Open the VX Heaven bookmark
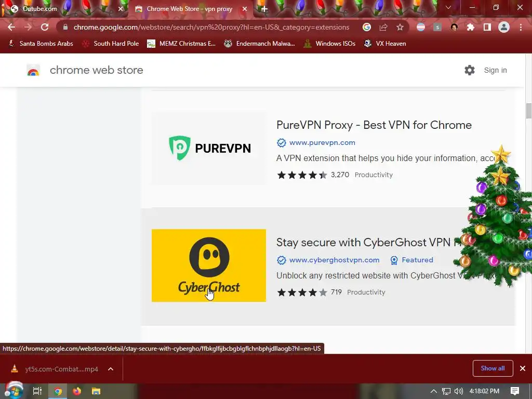The height and width of the screenshot is (399, 532). [x=385, y=44]
